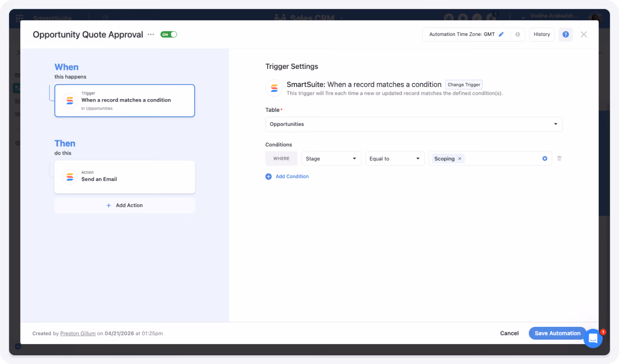Select the Send an Email action card

(125, 177)
